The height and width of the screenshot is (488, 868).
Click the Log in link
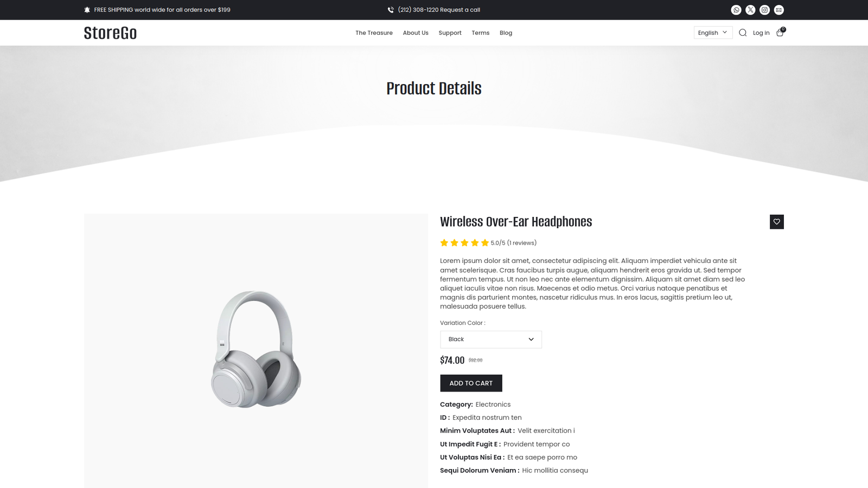tap(761, 33)
